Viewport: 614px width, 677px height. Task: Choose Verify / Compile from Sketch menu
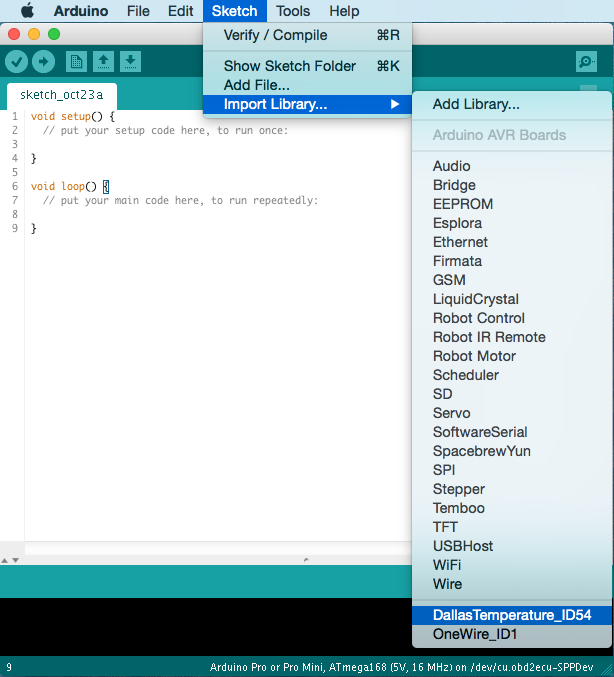pos(307,35)
